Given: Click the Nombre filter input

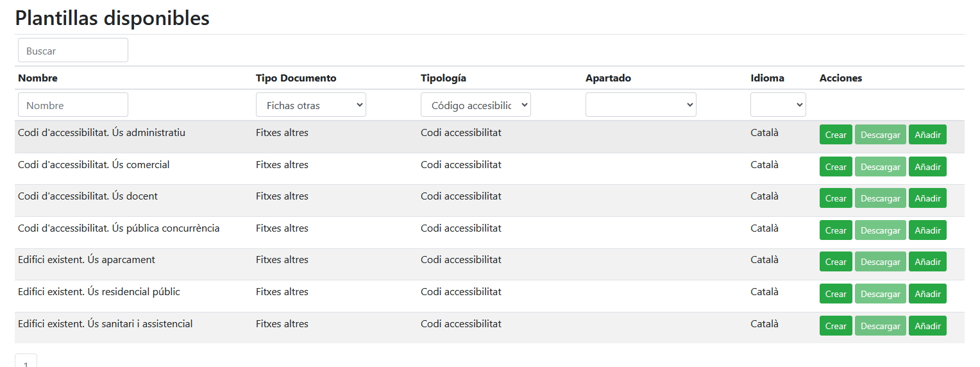Looking at the screenshot, I should point(73,105).
